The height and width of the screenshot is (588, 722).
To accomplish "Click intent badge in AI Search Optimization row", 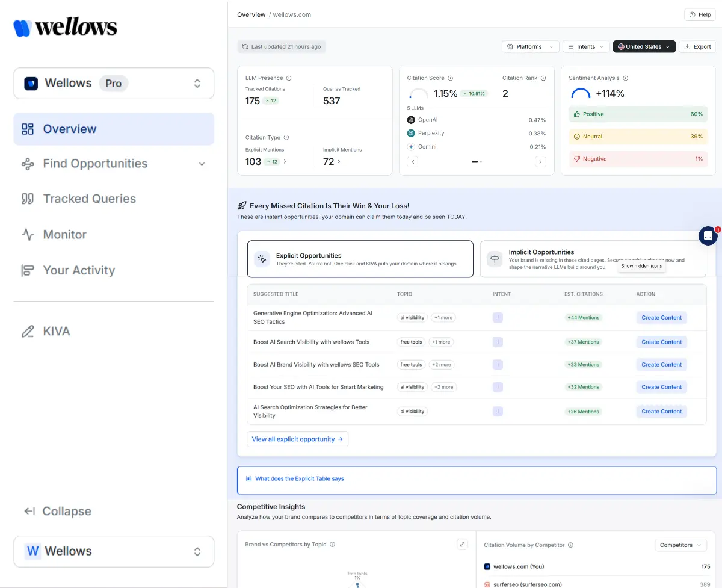I will [x=498, y=412].
